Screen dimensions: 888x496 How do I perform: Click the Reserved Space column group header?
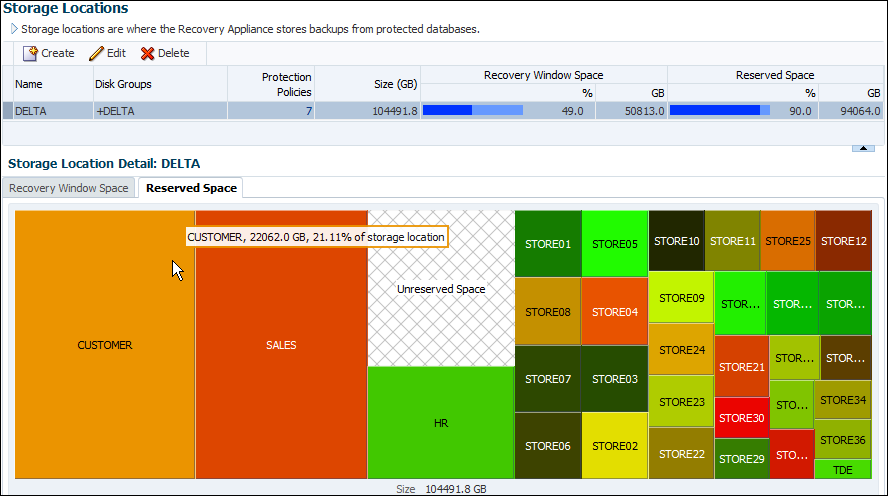(775, 75)
